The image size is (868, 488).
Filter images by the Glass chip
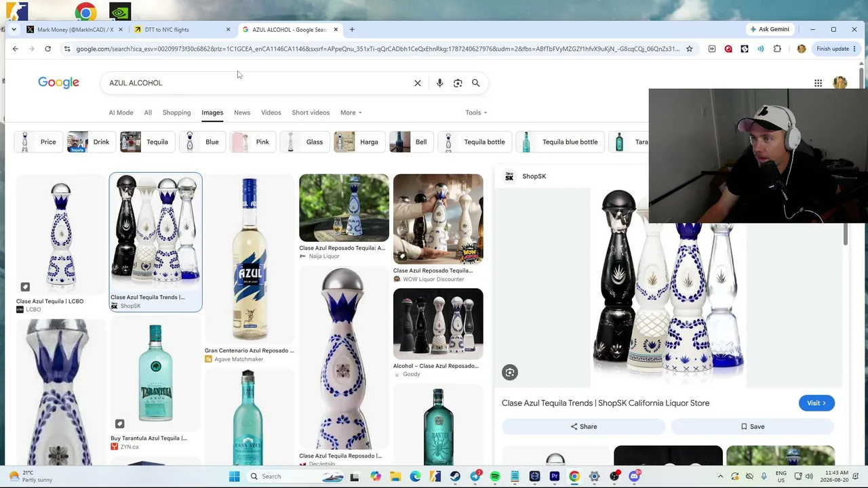coord(304,142)
